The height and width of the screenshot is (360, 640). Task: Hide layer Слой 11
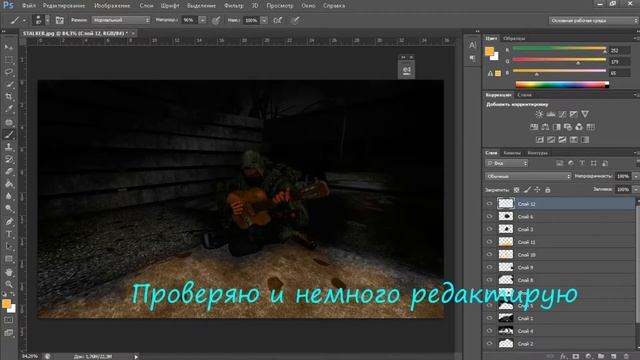click(489, 242)
